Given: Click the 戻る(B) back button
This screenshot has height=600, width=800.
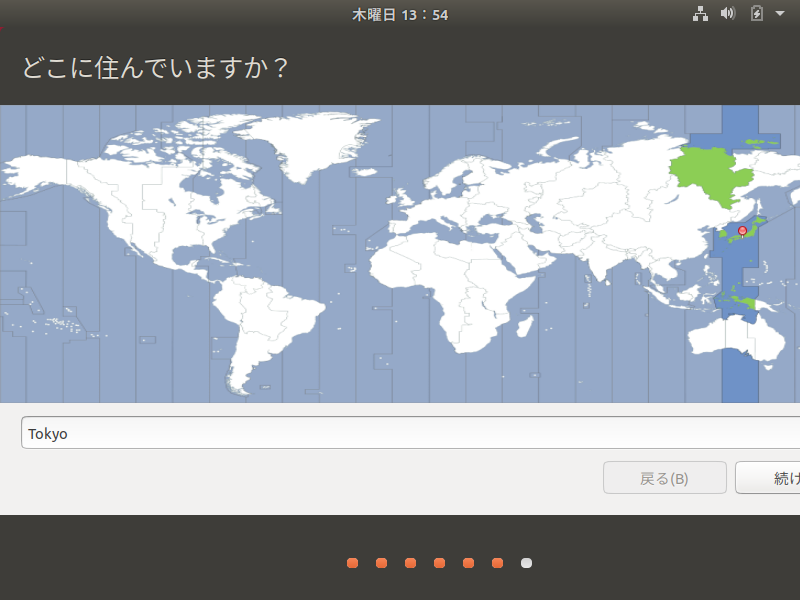Looking at the screenshot, I should (x=665, y=478).
